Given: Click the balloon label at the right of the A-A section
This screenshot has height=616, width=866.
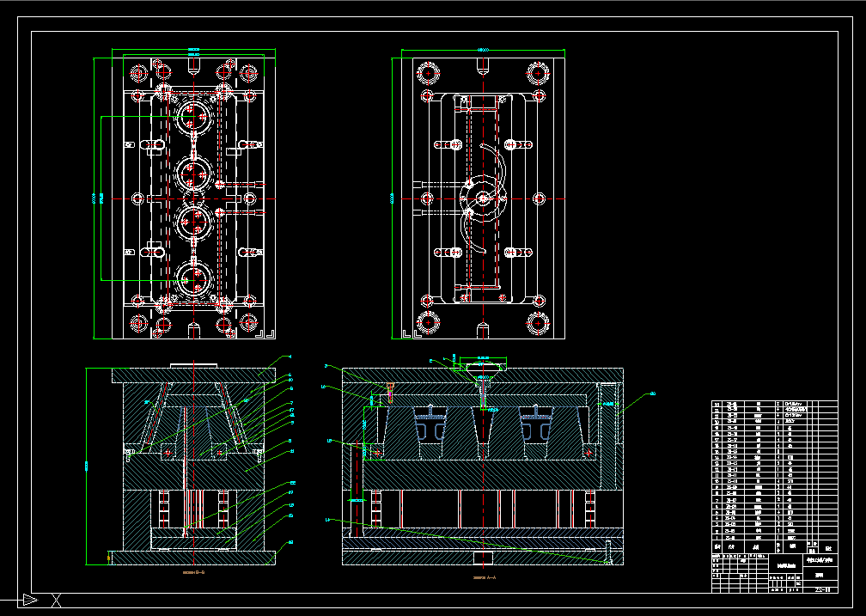Looking at the screenshot, I should click(652, 393).
